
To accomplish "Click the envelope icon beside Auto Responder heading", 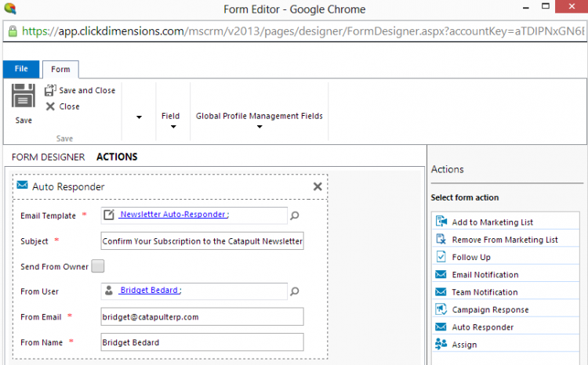I will [x=23, y=185].
